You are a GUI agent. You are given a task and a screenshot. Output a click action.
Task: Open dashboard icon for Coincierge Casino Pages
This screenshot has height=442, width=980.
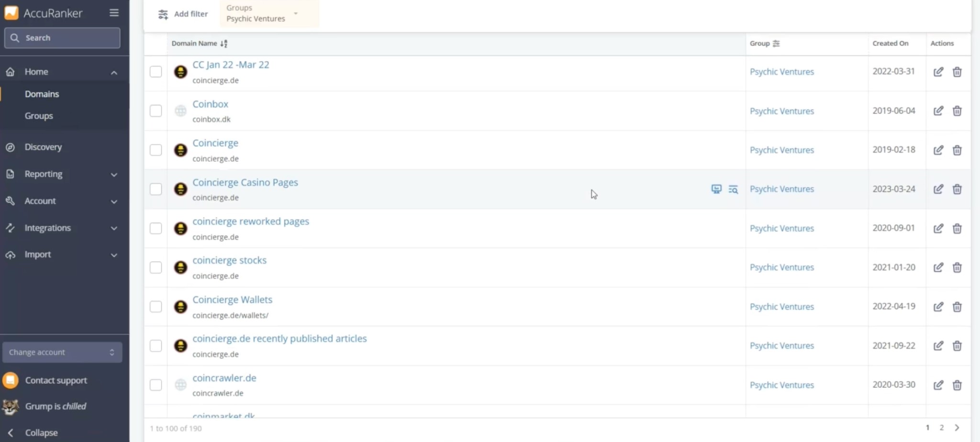coord(716,189)
